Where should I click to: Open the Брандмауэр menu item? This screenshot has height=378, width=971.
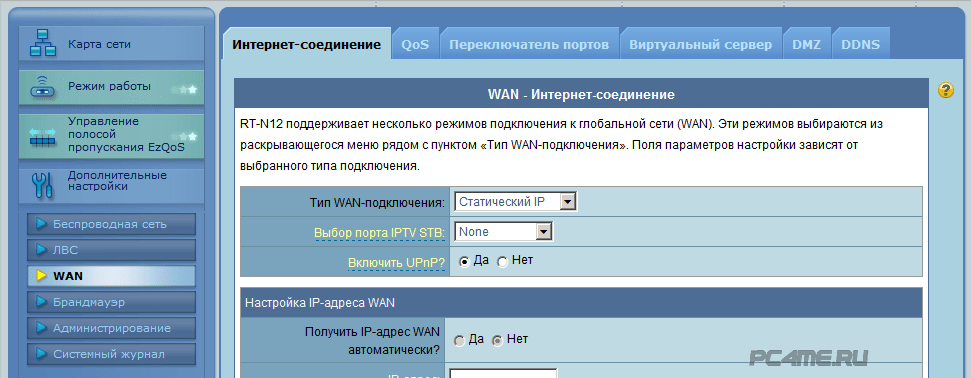click(111, 302)
